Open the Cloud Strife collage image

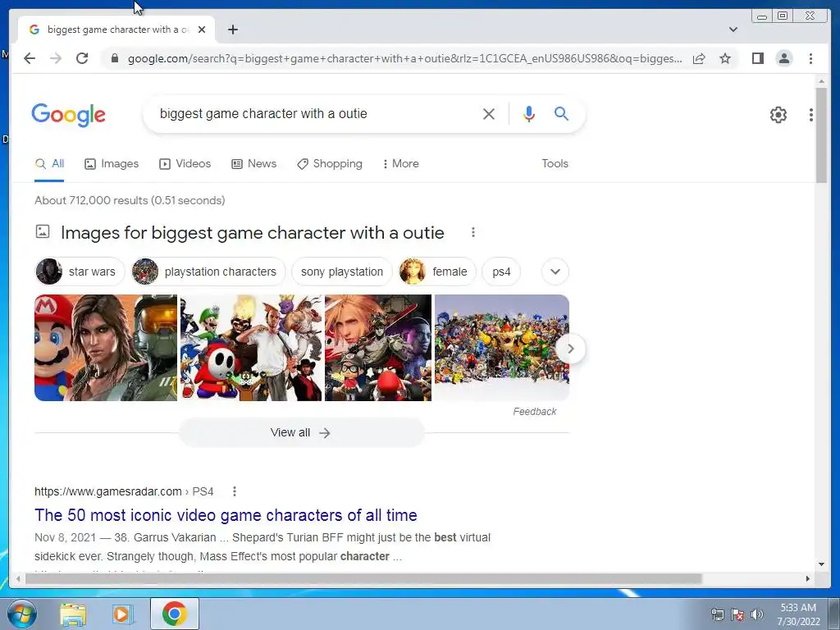click(377, 348)
